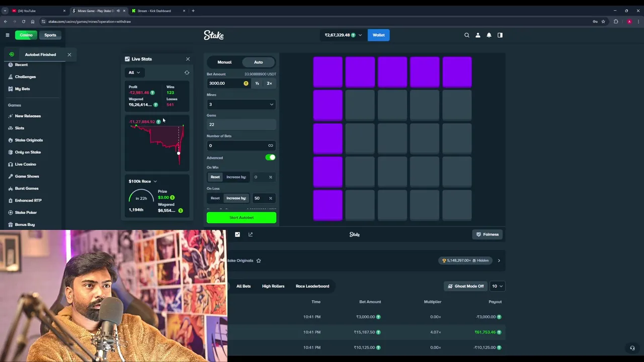Screen dimensions: 644x362
Task: Select On Loss Reset option
Action: point(215,198)
